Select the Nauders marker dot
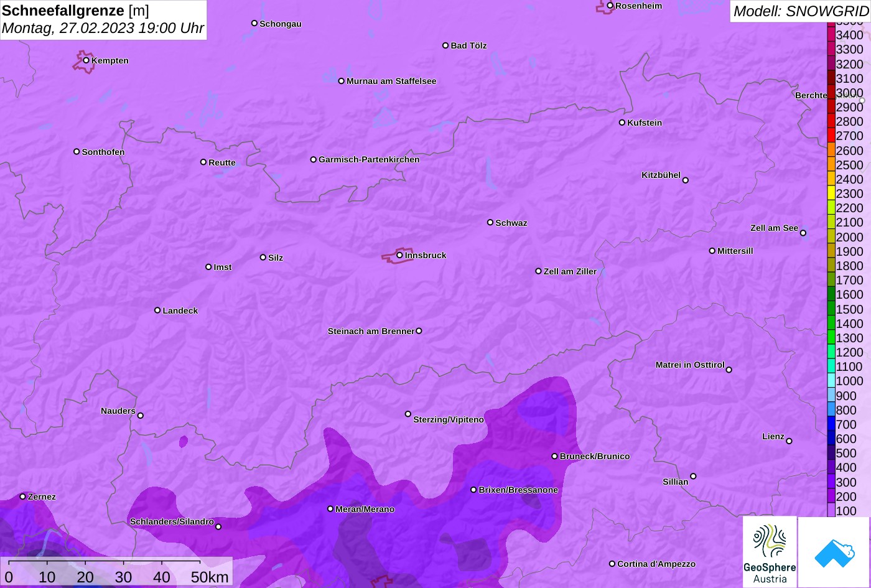Image resolution: width=871 pixels, height=588 pixels. (141, 416)
